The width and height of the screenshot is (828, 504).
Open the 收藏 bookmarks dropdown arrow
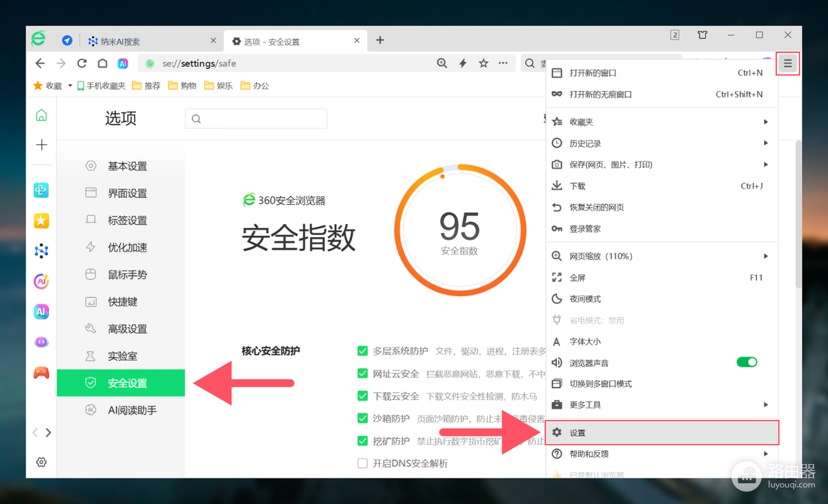tap(70, 86)
